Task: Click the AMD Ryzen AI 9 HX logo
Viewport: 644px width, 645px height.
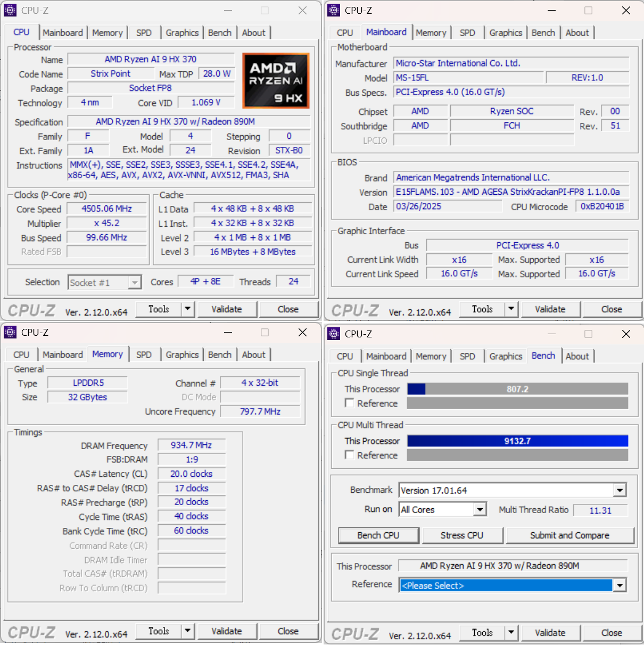Action: [x=276, y=80]
